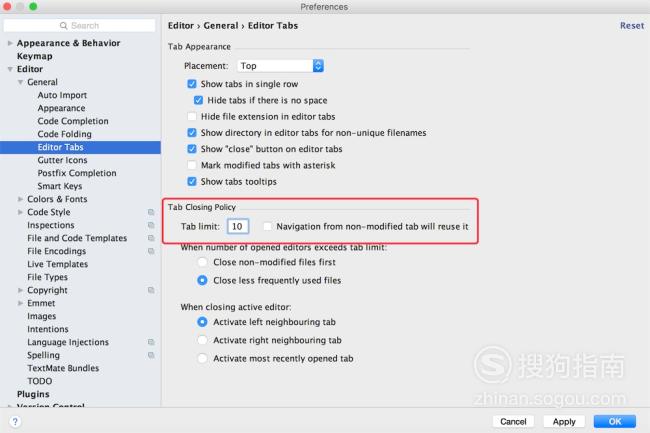650x433 pixels.
Task: Open Code Completion settings page
Action: (73, 121)
